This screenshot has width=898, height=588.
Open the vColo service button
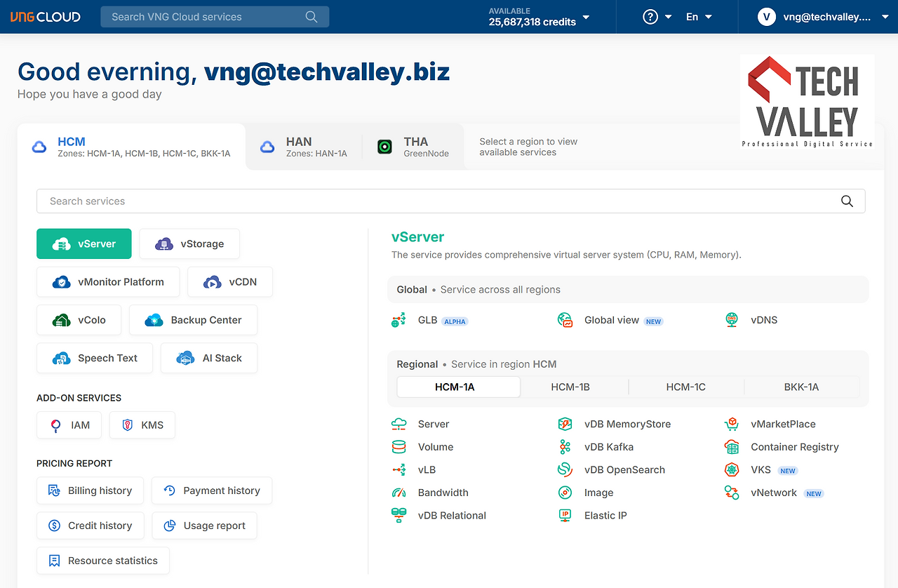[79, 320]
